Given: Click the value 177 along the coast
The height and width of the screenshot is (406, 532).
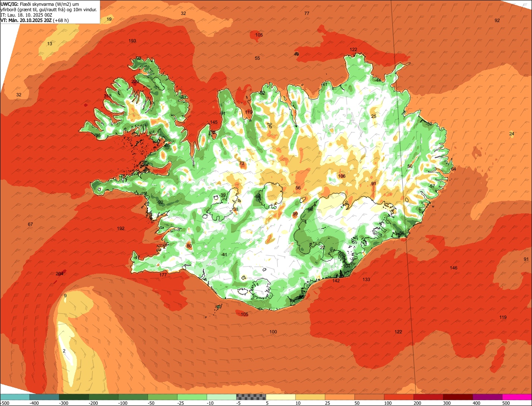Looking at the screenshot, I should (x=163, y=275).
